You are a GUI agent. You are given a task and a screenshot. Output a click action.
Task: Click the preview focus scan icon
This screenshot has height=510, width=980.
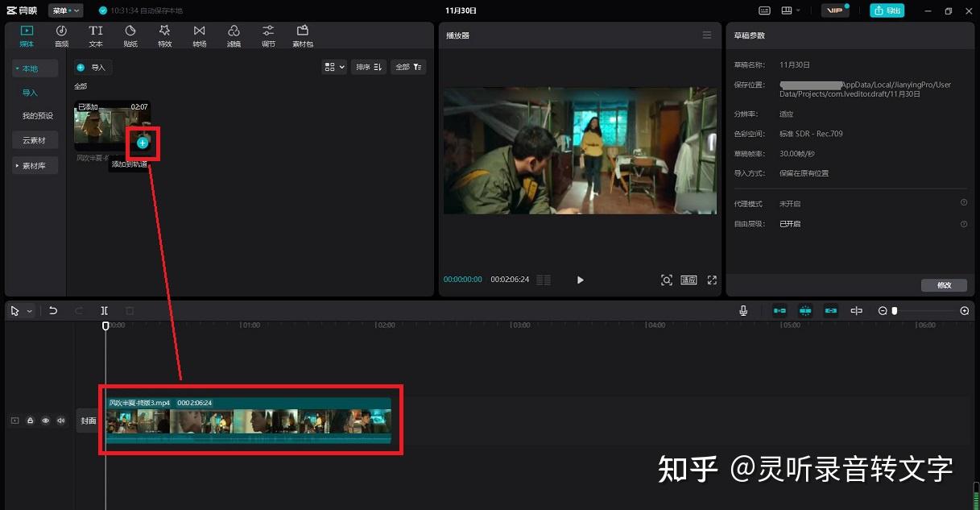coord(666,280)
